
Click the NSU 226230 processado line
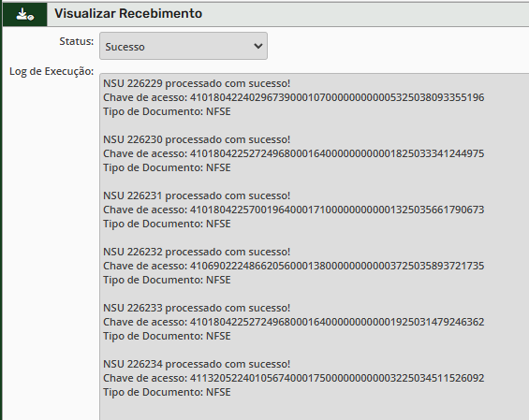tap(197, 139)
